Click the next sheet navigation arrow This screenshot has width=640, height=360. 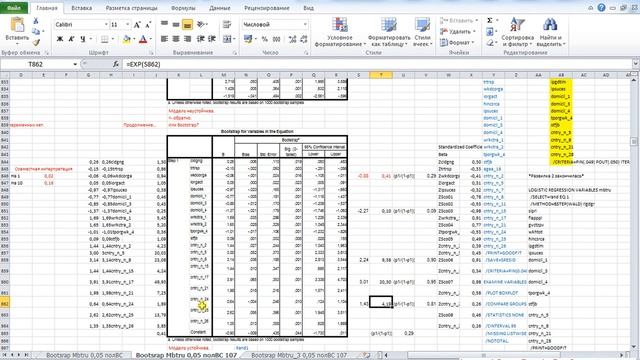pyautogui.click(x=18, y=355)
